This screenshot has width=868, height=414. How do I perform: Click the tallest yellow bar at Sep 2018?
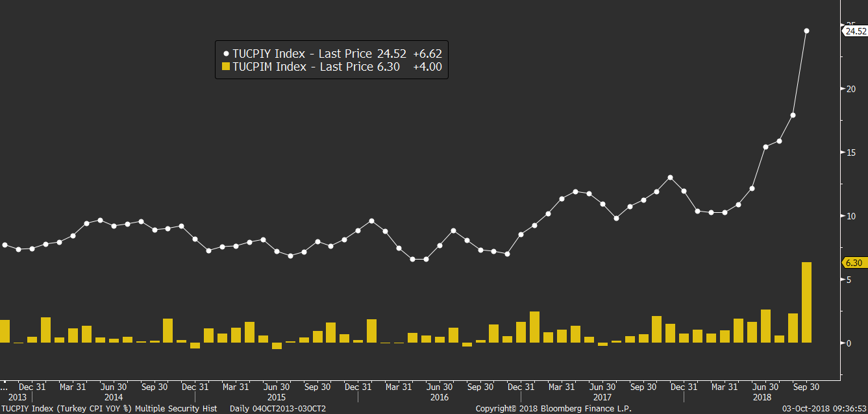[806, 302]
